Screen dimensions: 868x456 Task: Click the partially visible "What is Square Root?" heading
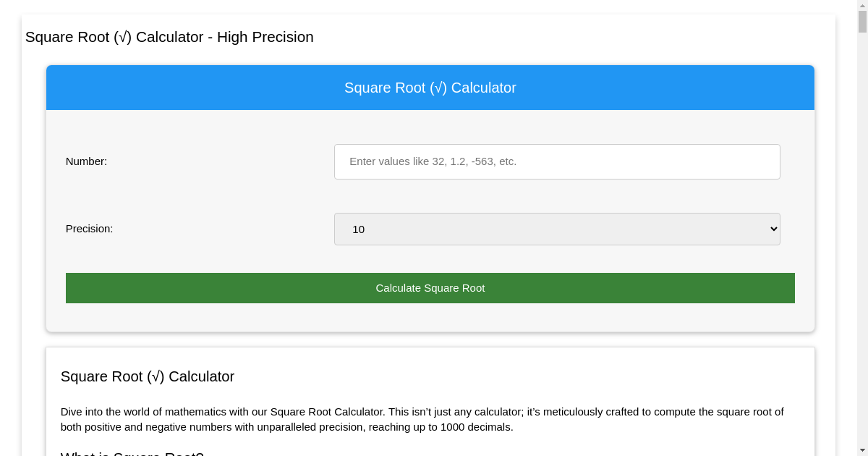point(132,454)
